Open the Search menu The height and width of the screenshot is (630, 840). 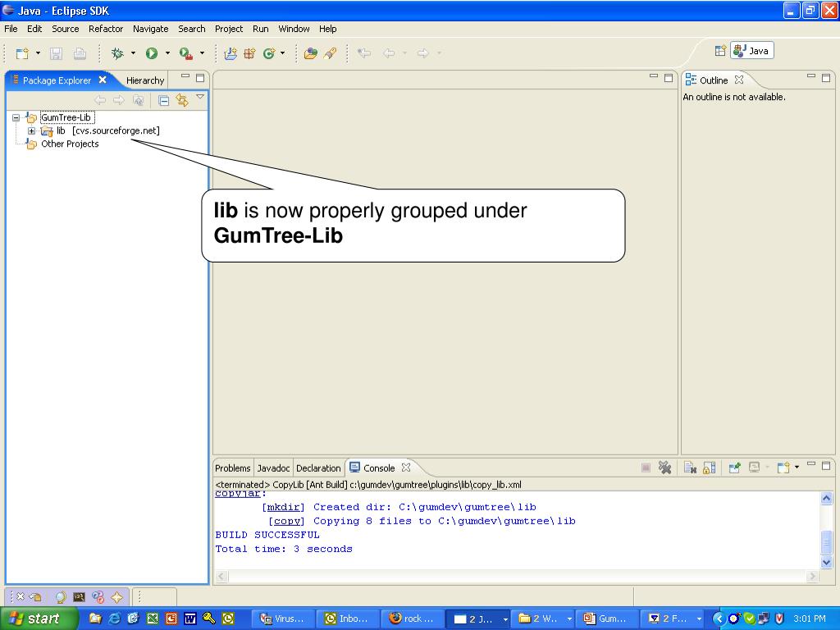[192, 29]
